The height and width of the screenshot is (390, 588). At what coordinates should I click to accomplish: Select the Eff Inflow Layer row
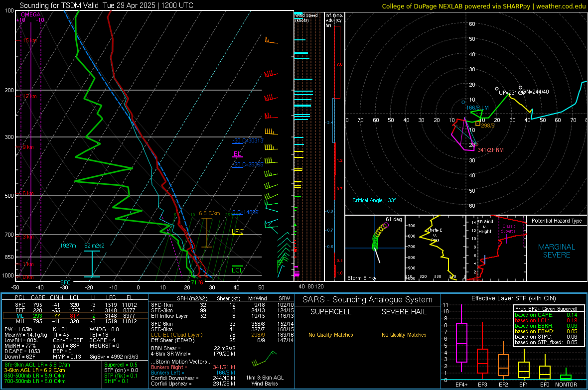(222, 316)
